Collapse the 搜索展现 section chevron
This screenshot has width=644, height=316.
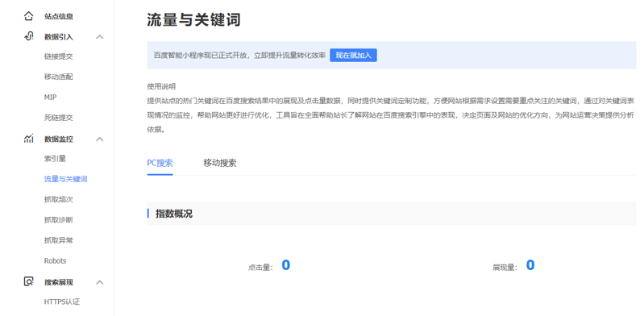[100, 282]
